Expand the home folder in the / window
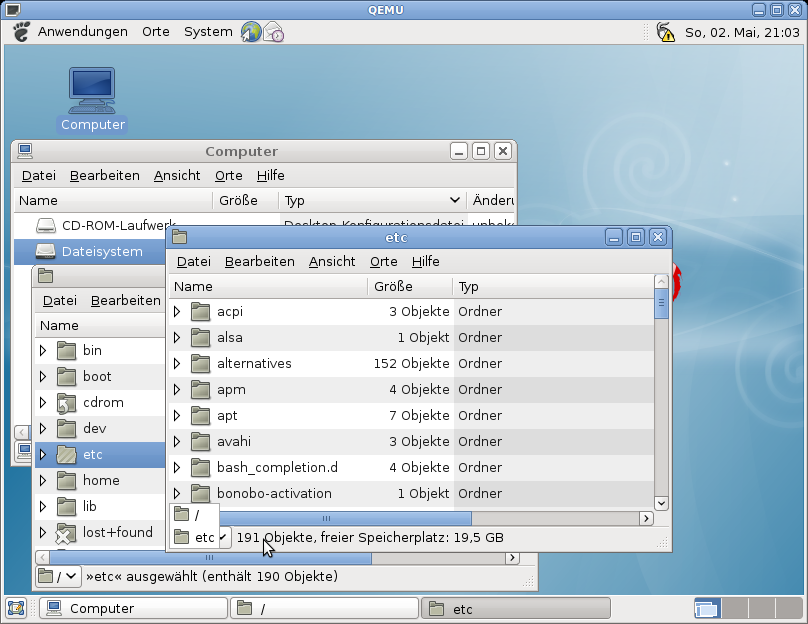This screenshot has width=808, height=624. (x=43, y=480)
